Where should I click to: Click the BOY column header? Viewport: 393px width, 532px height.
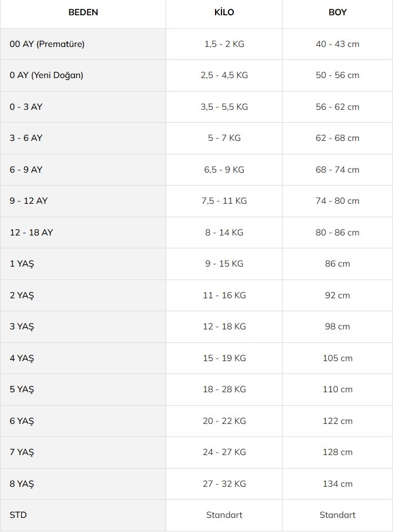(337, 12)
